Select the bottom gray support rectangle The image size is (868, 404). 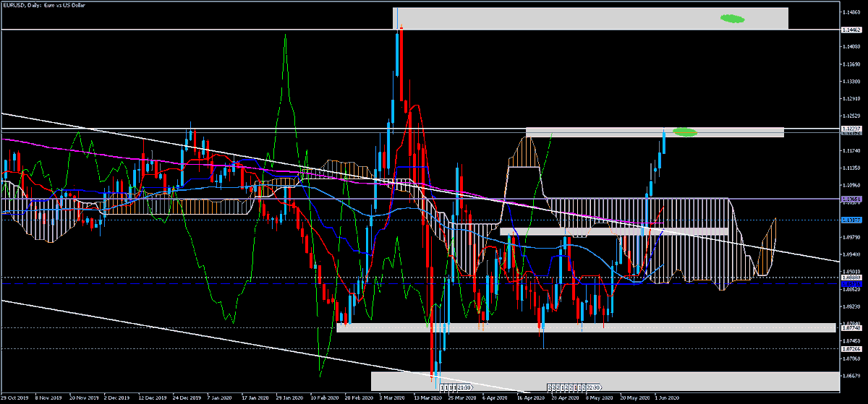coord(606,381)
